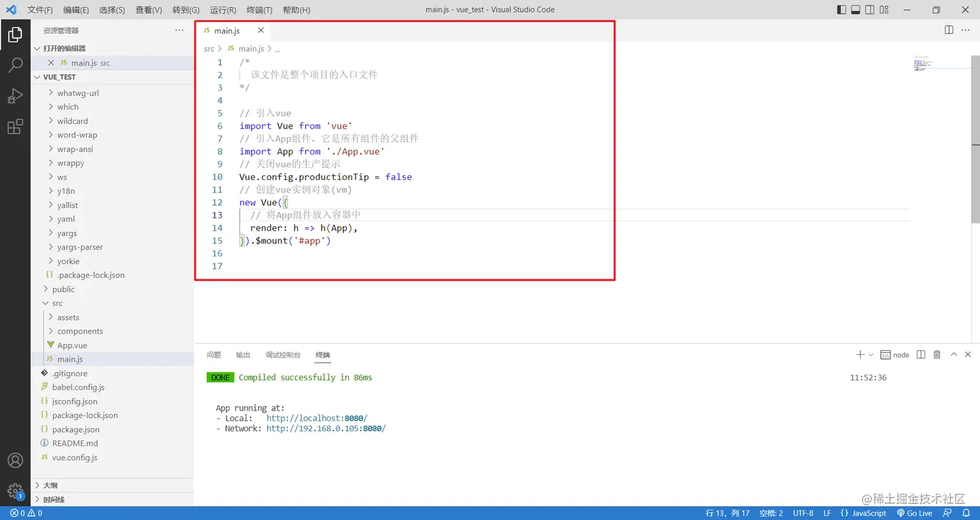Open the 帮助(H) menu
Screen dimensions: 980x520
click(296, 10)
